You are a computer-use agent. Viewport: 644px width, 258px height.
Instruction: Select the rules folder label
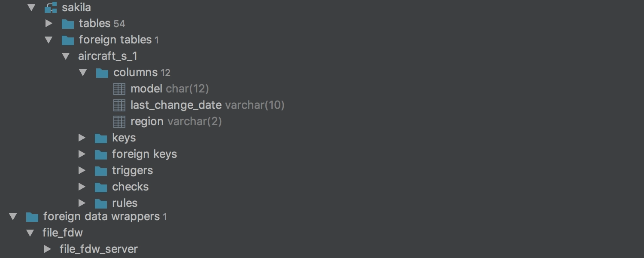tap(125, 203)
